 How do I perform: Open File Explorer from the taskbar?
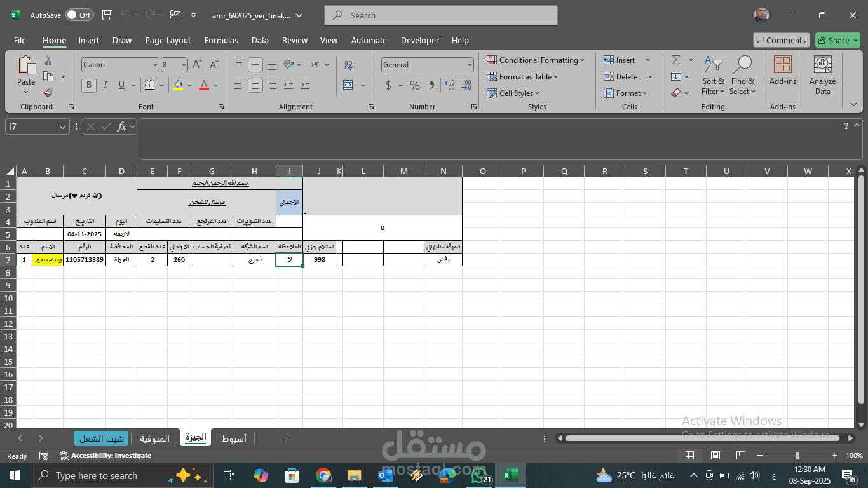355,475
